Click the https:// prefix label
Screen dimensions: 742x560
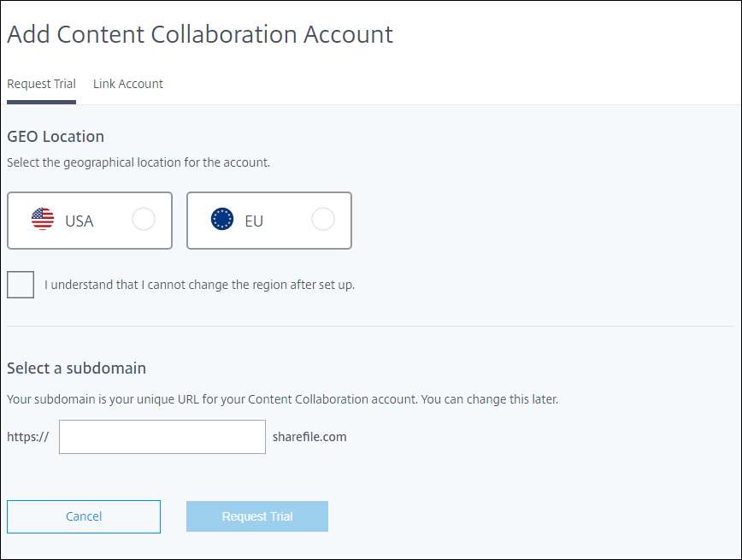coord(28,437)
